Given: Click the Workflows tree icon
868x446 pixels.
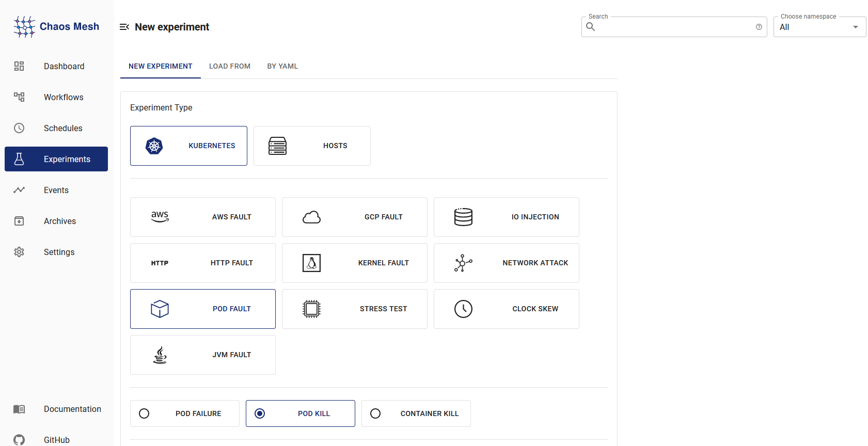Looking at the screenshot, I should (x=19, y=97).
